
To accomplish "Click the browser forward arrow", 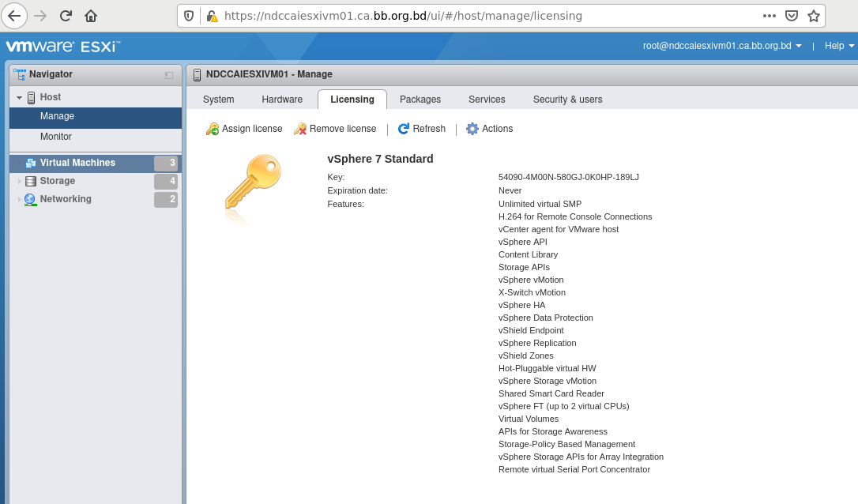I will pos(40,16).
